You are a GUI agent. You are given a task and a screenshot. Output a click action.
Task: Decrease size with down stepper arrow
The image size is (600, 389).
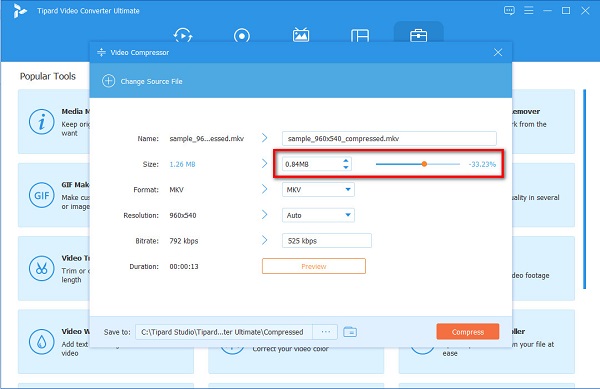[x=346, y=168]
